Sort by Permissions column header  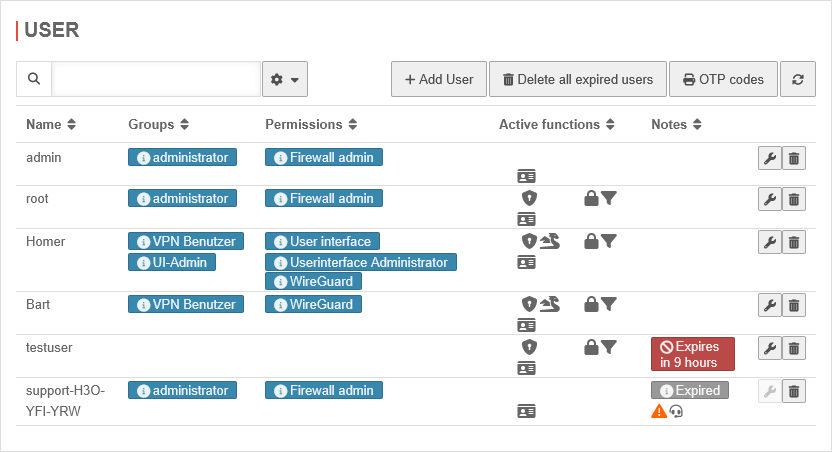click(311, 125)
